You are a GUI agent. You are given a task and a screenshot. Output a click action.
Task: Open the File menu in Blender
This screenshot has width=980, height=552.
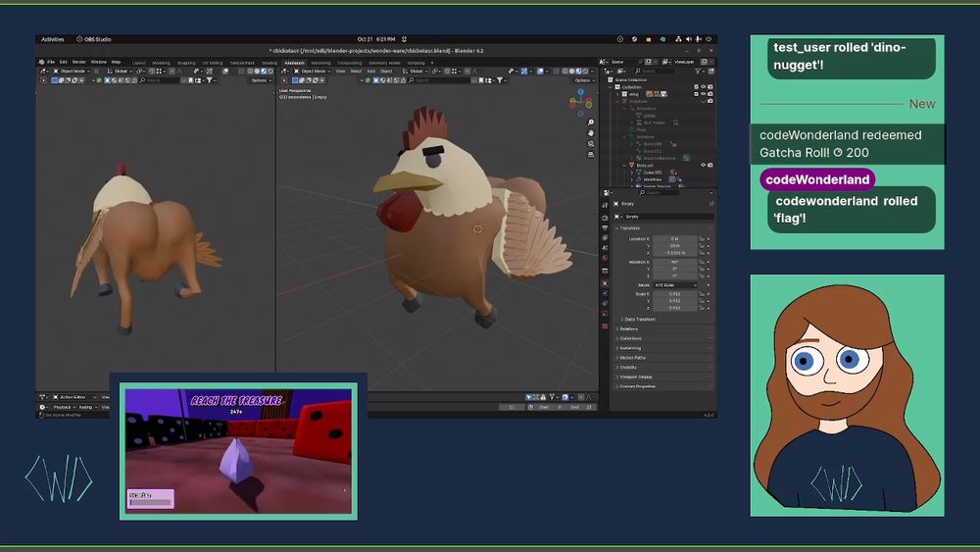coord(51,62)
